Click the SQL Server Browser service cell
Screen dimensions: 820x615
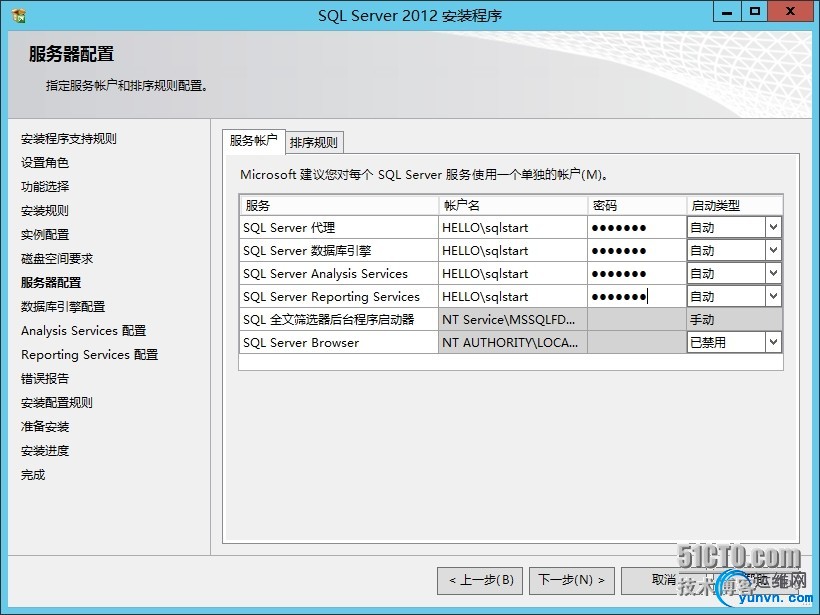(x=339, y=343)
